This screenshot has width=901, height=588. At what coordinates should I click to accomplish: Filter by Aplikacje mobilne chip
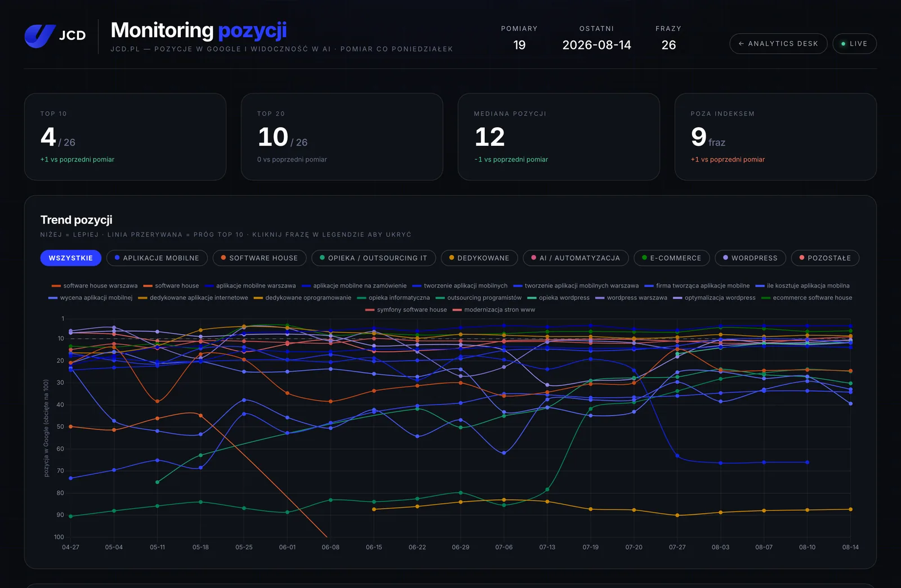[x=157, y=258]
